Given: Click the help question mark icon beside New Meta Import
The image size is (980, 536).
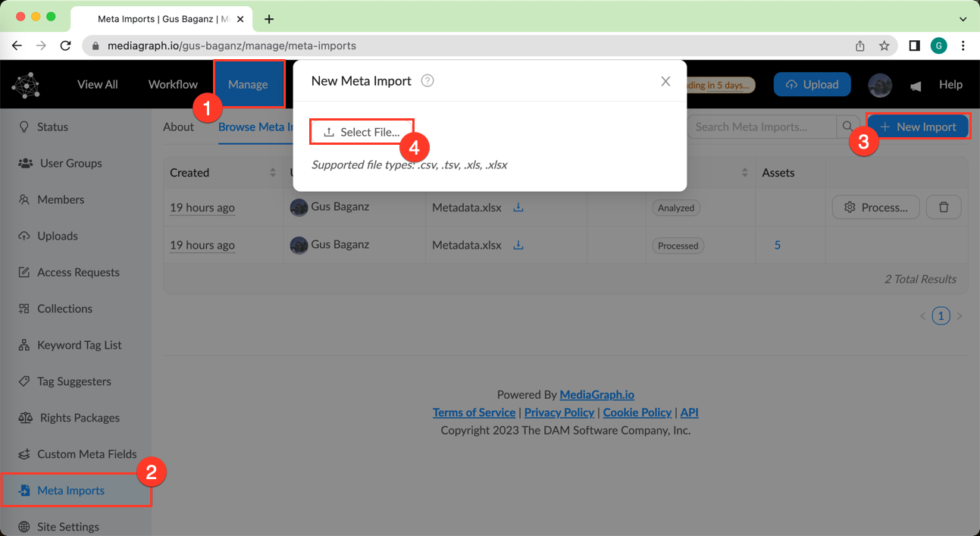Looking at the screenshot, I should tap(427, 81).
